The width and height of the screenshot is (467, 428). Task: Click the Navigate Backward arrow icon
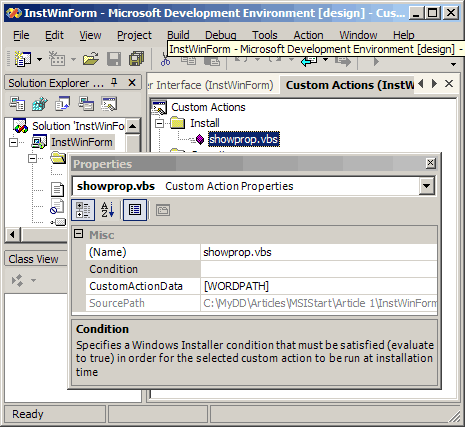click(309, 61)
